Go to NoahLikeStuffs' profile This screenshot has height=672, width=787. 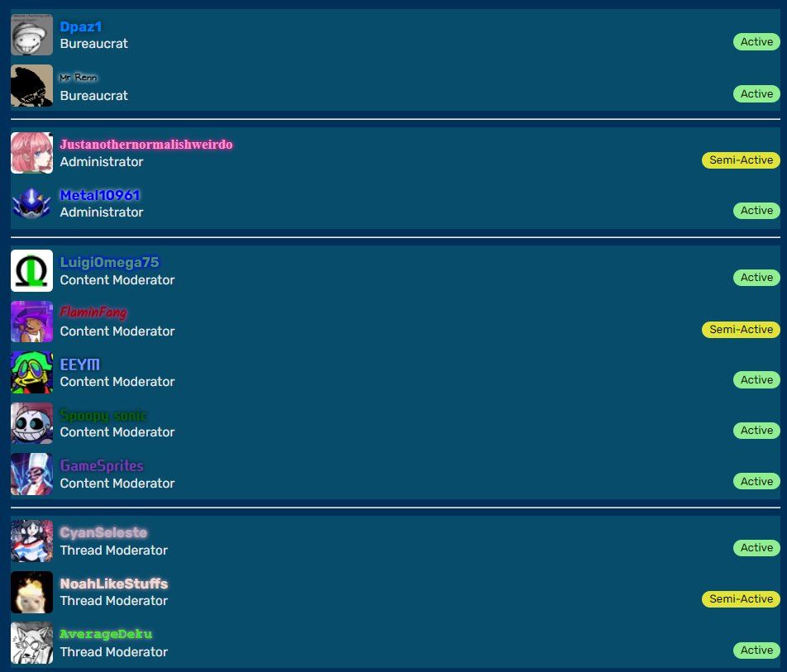pos(114,584)
